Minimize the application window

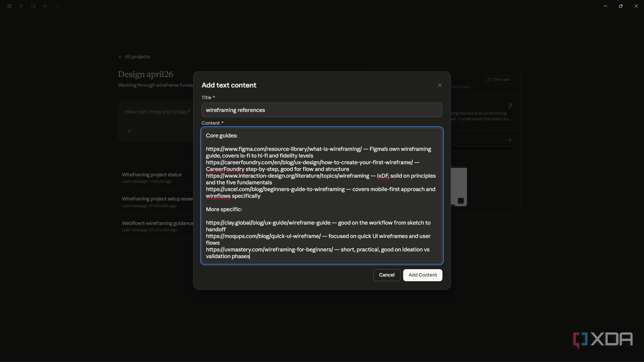(x=605, y=6)
